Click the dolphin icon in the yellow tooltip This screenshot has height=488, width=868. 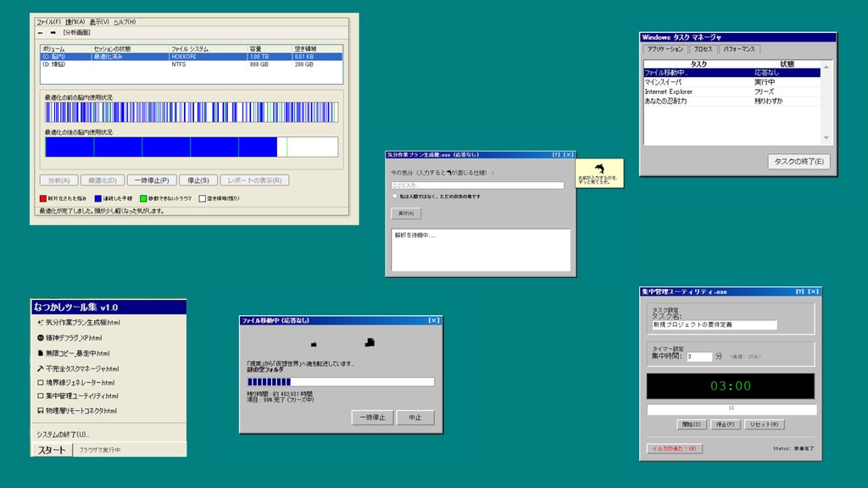coord(599,169)
